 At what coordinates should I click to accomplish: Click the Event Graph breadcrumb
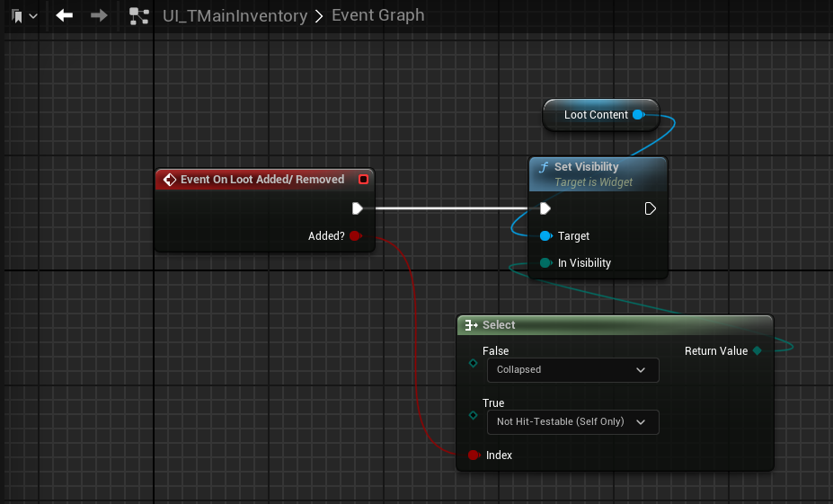click(x=377, y=15)
